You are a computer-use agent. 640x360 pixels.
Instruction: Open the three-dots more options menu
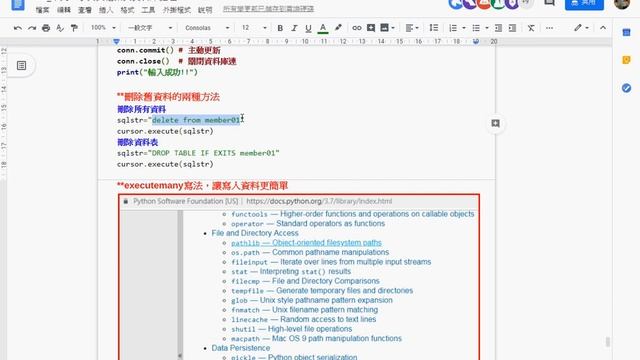549,28
